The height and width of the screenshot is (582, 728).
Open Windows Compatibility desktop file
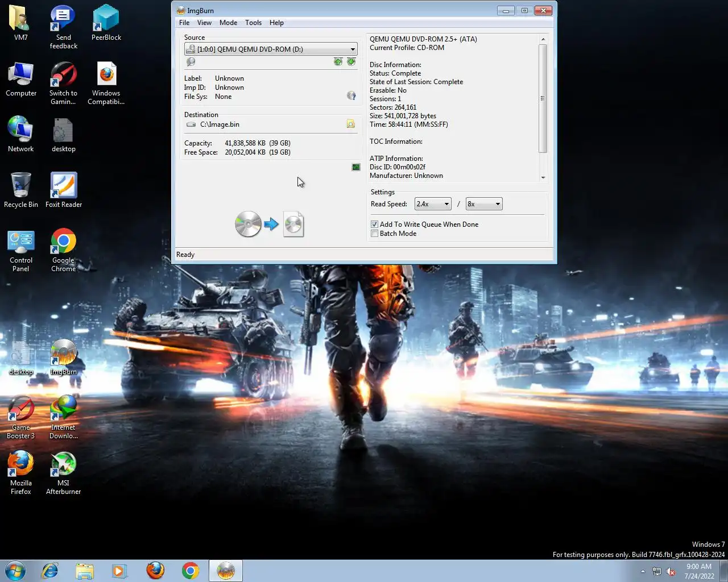click(106, 83)
